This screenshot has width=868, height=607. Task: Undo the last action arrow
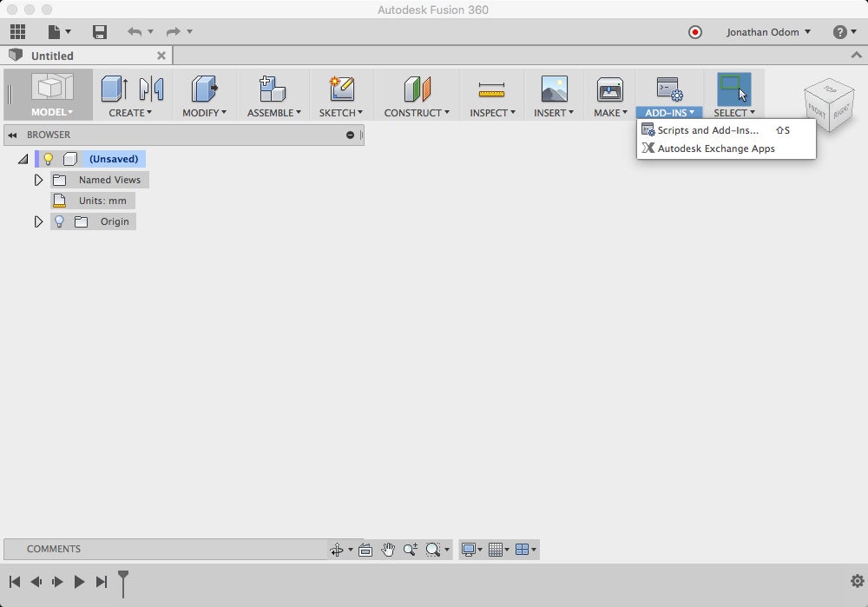135,31
